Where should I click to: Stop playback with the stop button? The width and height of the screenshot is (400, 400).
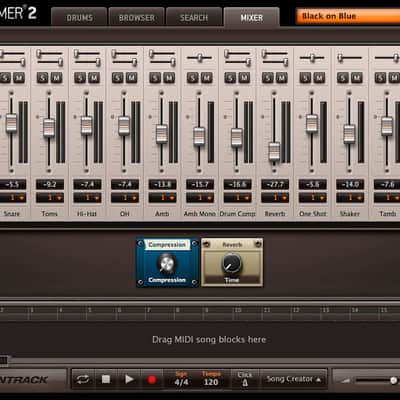click(x=106, y=379)
